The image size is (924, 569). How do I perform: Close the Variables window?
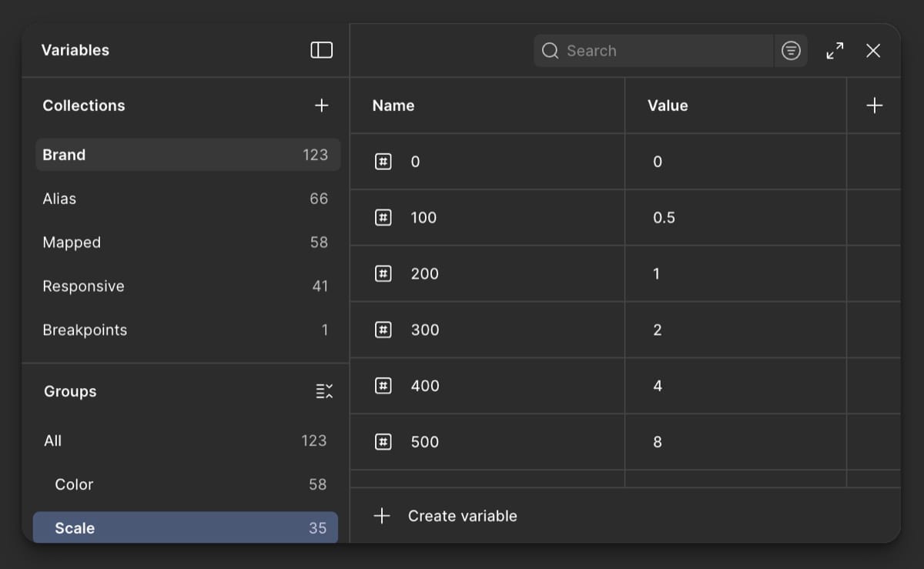point(873,51)
